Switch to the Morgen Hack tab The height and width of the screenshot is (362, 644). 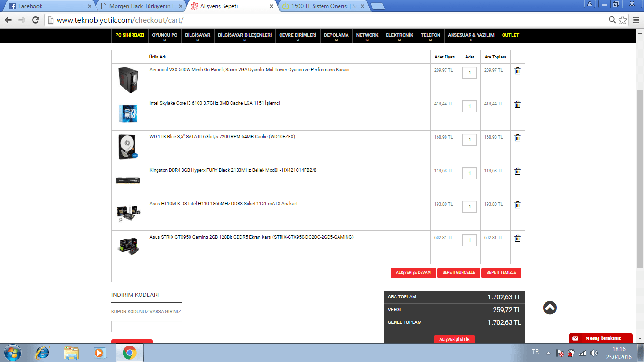[141, 6]
